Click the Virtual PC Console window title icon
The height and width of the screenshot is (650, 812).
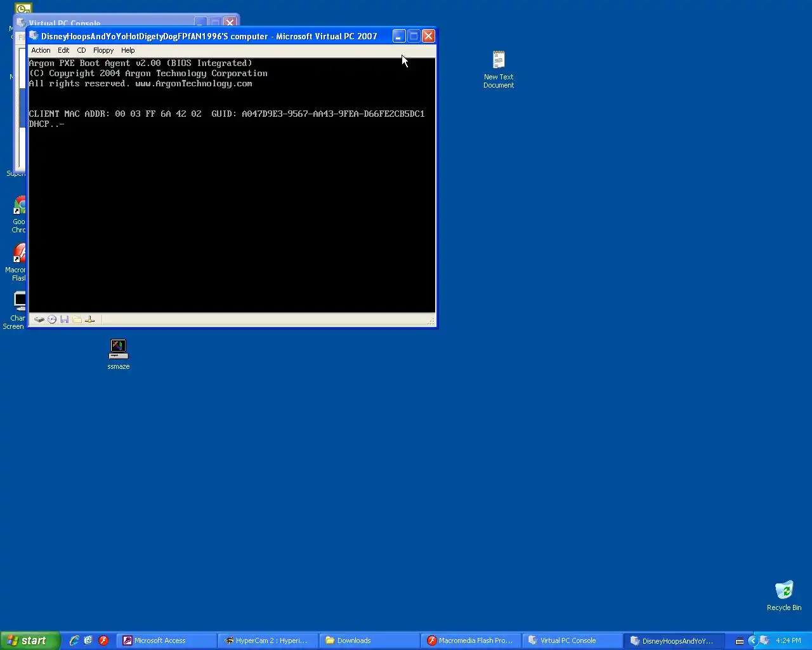coord(22,23)
